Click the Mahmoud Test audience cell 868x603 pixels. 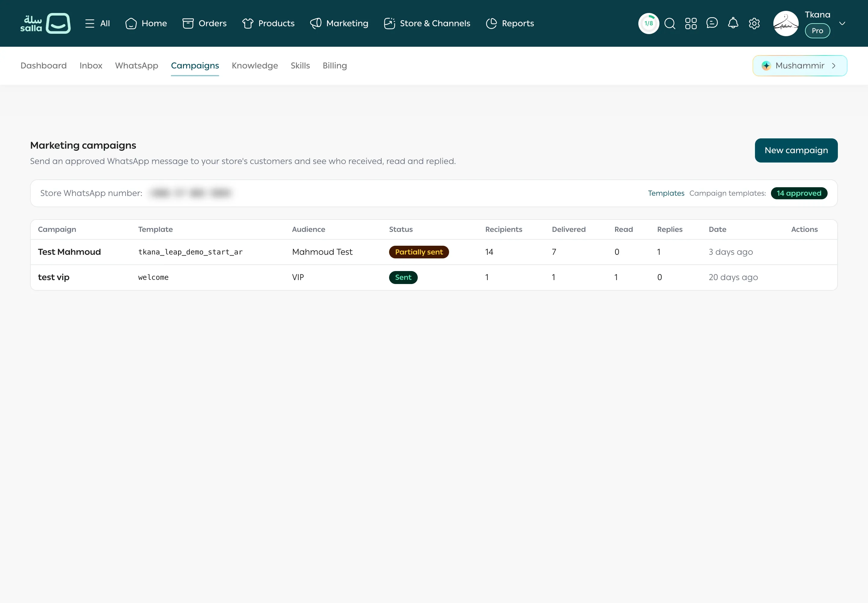tap(322, 252)
